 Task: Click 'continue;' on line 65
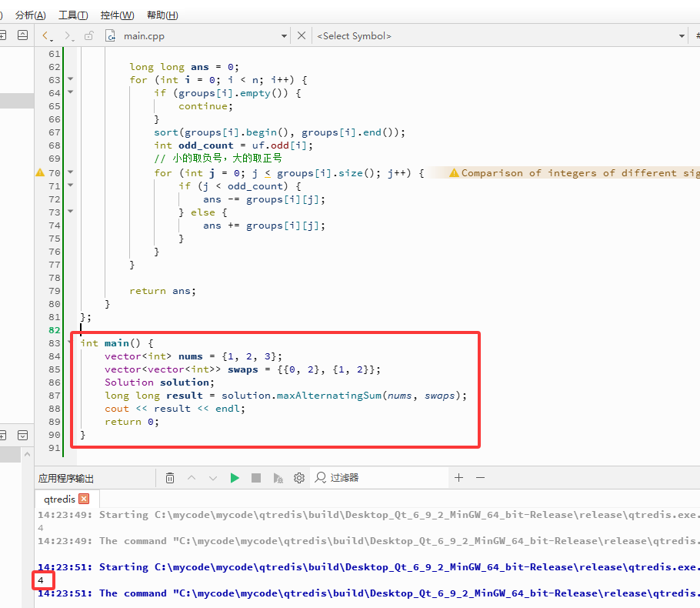(206, 106)
